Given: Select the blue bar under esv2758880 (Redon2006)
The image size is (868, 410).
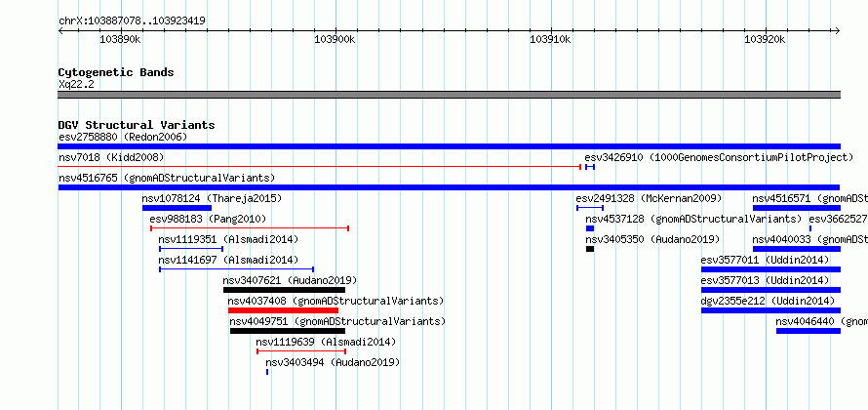Looking at the screenshot, I should [449, 146].
